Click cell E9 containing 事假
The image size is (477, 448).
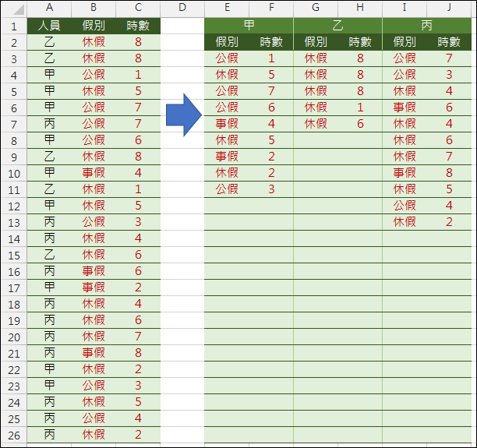[x=227, y=157]
